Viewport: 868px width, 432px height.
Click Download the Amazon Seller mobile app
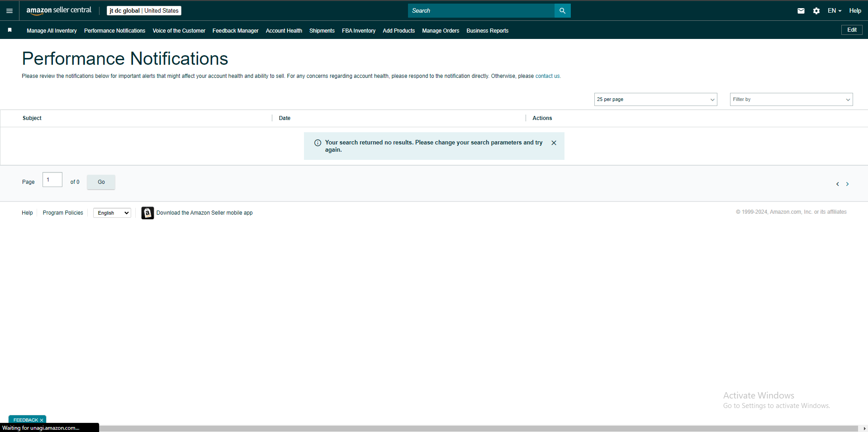coord(204,213)
